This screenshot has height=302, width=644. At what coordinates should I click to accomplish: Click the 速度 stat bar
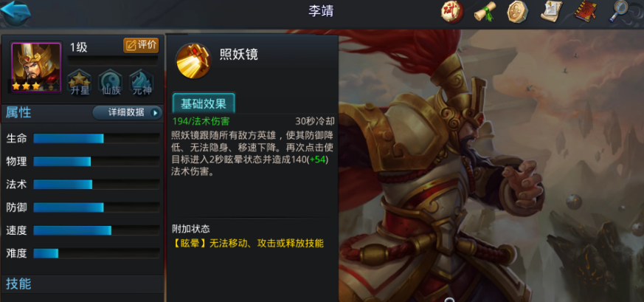pos(97,230)
